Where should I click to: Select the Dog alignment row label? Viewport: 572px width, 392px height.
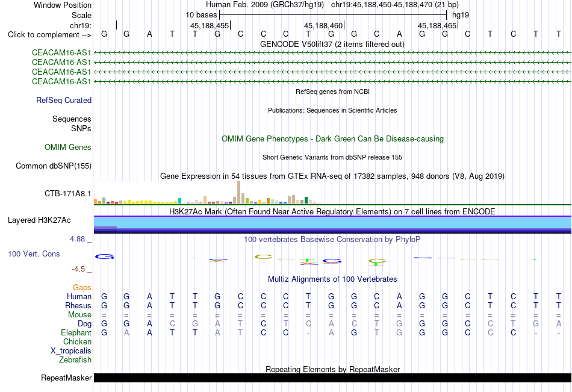(x=84, y=324)
